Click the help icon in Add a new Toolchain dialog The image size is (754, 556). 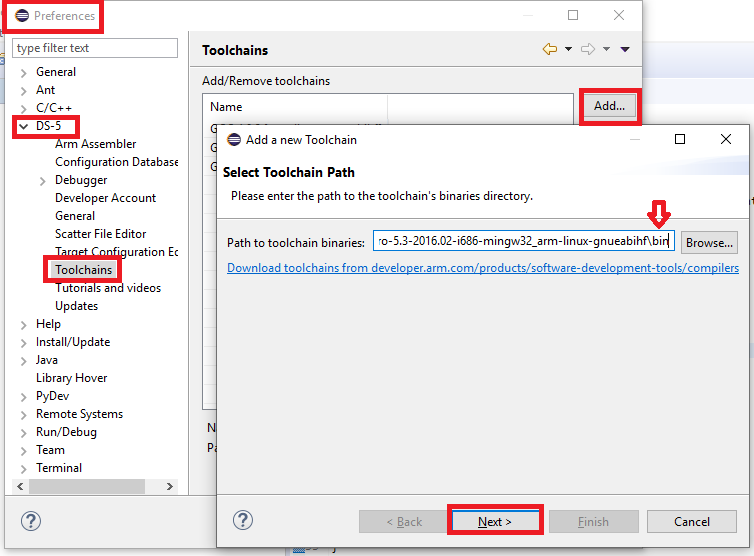click(x=243, y=520)
